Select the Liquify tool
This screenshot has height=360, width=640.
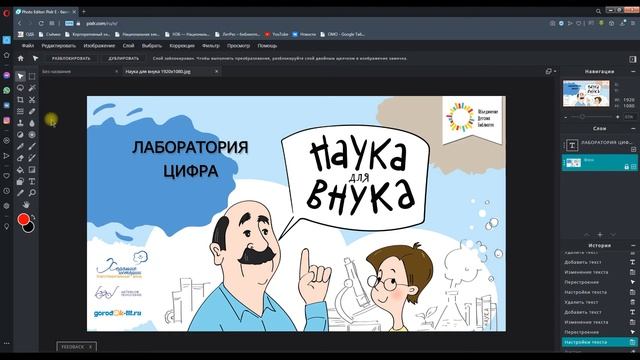[20, 111]
